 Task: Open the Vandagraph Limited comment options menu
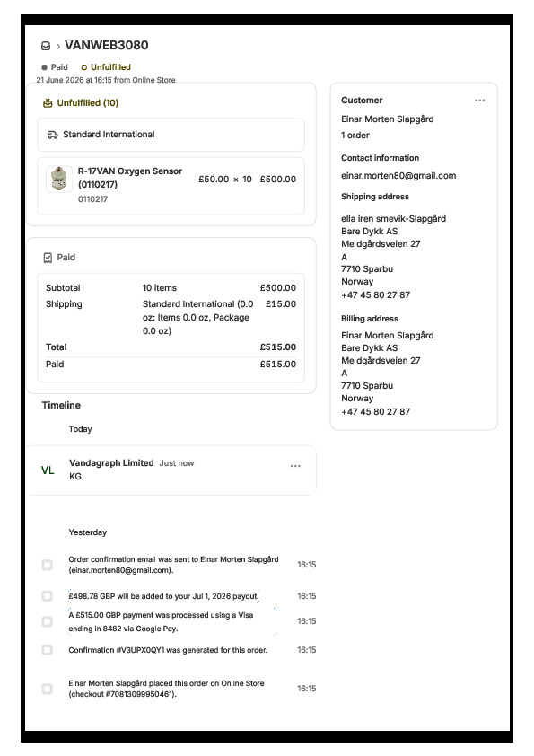pos(295,466)
